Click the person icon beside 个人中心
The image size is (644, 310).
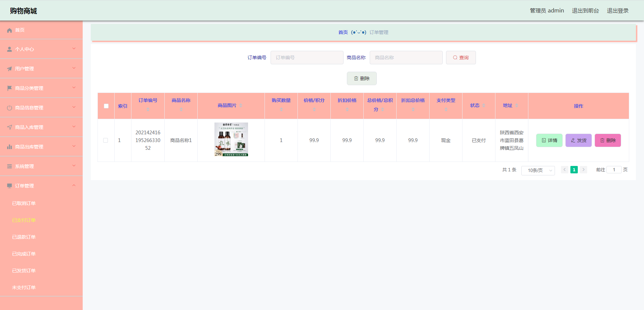click(x=9, y=49)
